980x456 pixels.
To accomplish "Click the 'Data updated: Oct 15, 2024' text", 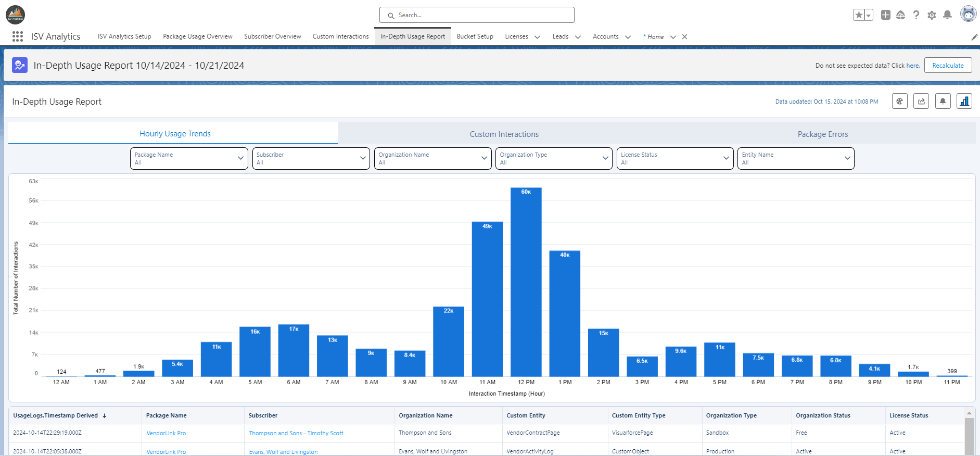I will tap(826, 102).
